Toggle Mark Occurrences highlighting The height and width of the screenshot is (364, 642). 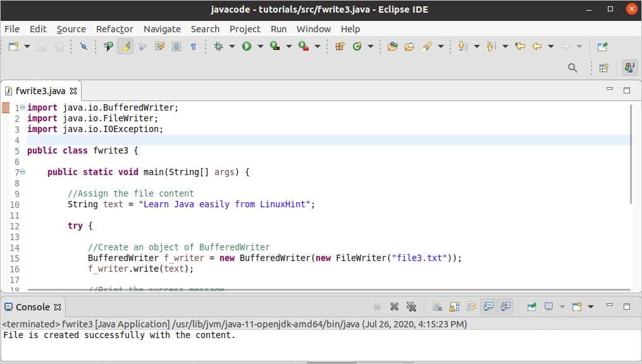pyautogui.click(x=124, y=46)
